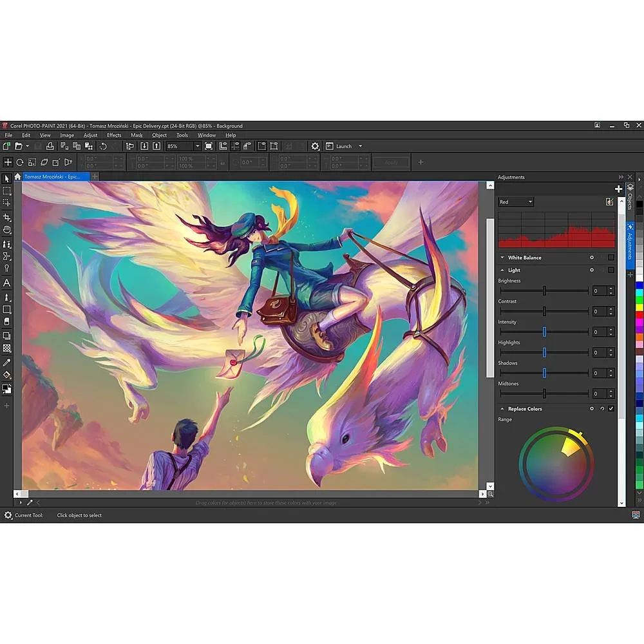Open the Effects menu
Image resolution: width=644 pixels, height=644 pixels.
[114, 135]
